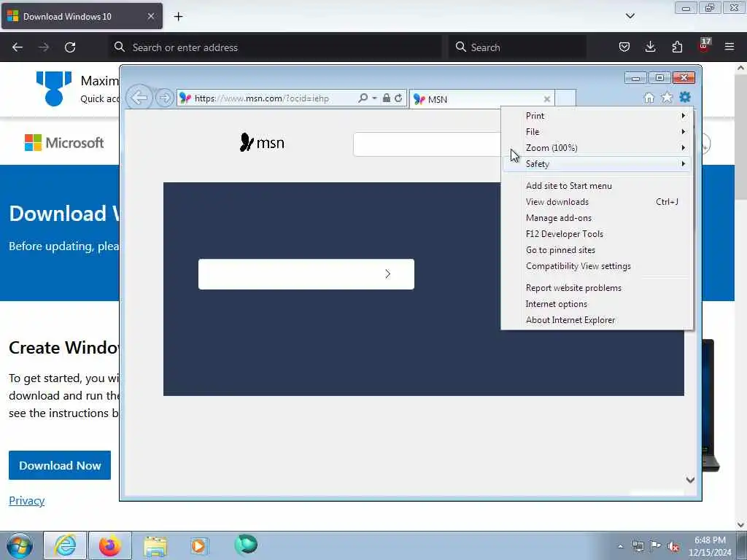Expand the Safety submenu

[597, 164]
